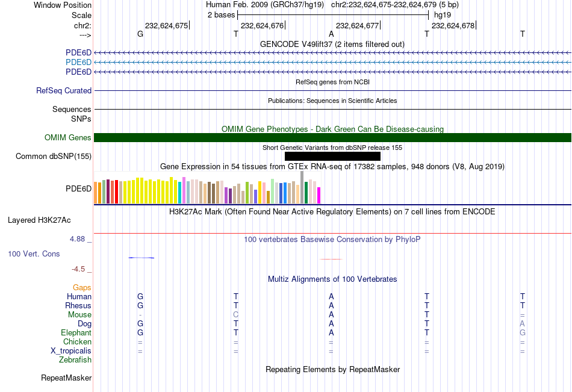The width and height of the screenshot is (572, 392).
Task: Click the Mouse alignment row label
Action: tap(79, 314)
